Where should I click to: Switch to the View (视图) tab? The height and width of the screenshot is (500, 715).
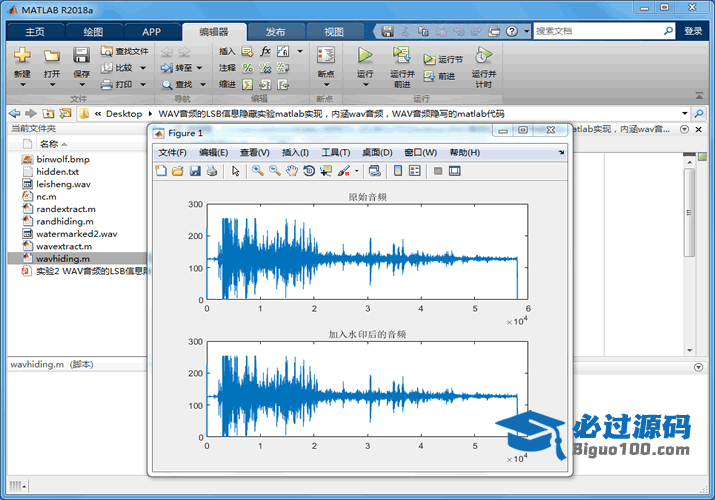tap(334, 31)
